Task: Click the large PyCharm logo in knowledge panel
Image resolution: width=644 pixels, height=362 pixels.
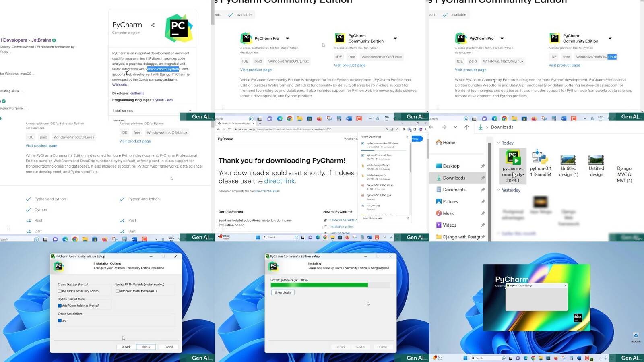Action: click(179, 29)
